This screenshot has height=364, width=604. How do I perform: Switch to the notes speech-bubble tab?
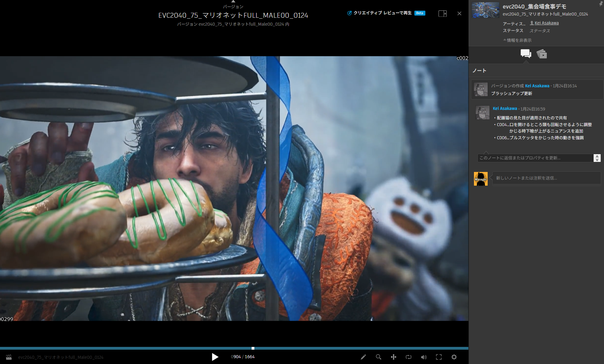click(x=526, y=54)
